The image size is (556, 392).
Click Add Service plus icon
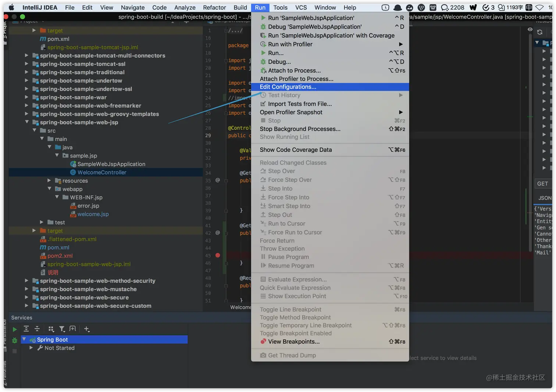click(86, 329)
